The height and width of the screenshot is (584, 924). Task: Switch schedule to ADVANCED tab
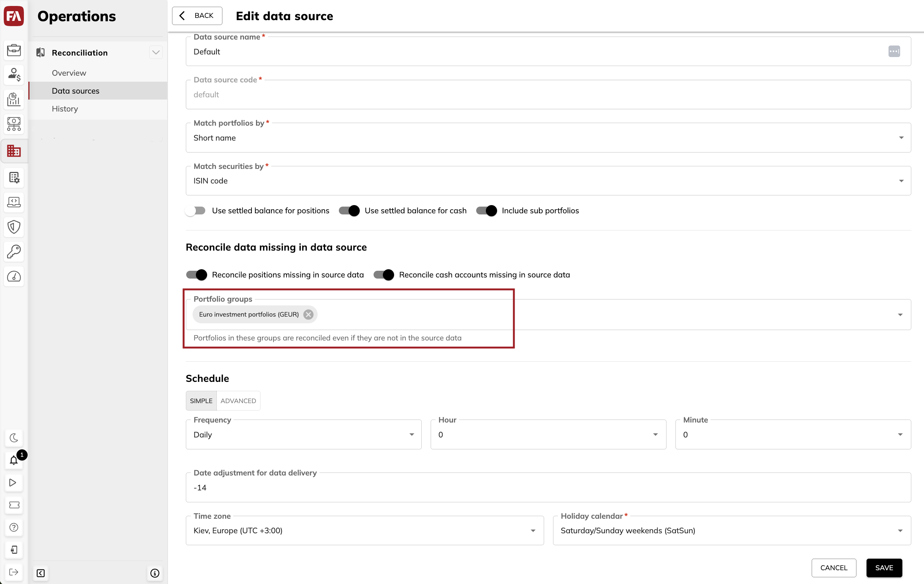238,401
